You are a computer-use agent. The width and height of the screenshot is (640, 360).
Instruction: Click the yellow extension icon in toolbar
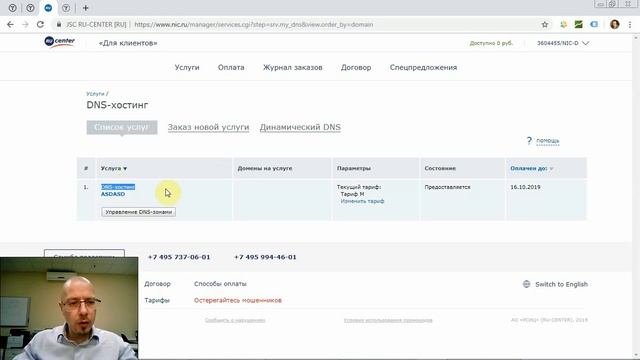(563, 24)
